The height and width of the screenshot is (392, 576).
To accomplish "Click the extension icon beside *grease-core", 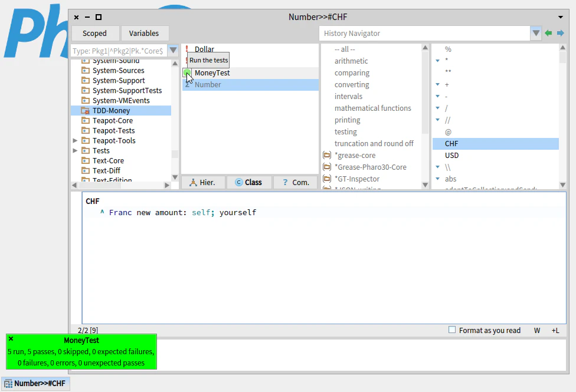I will pyautogui.click(x=327, y=155).
